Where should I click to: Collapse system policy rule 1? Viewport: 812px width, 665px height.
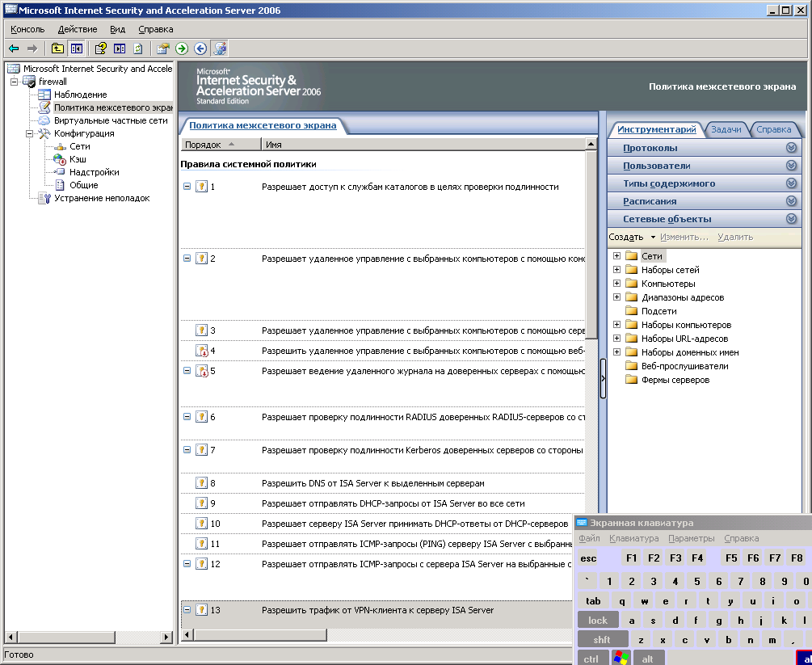pyautogui.click(x=187, y=187)
